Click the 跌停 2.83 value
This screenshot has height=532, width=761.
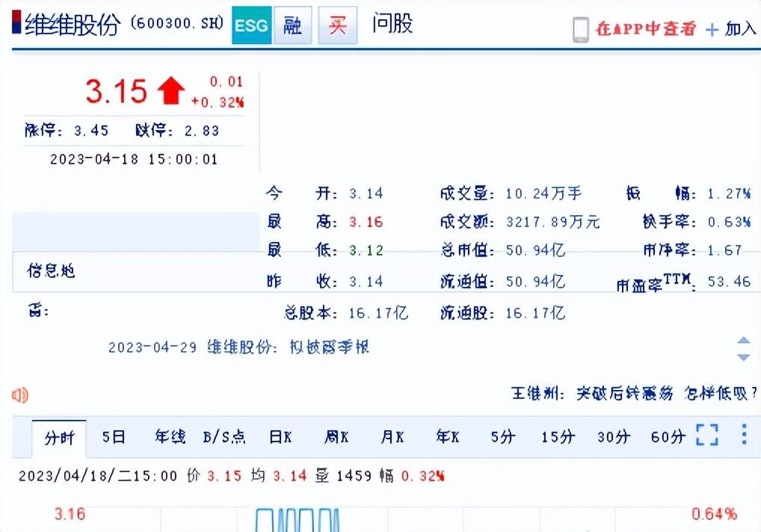click(202, 131)
